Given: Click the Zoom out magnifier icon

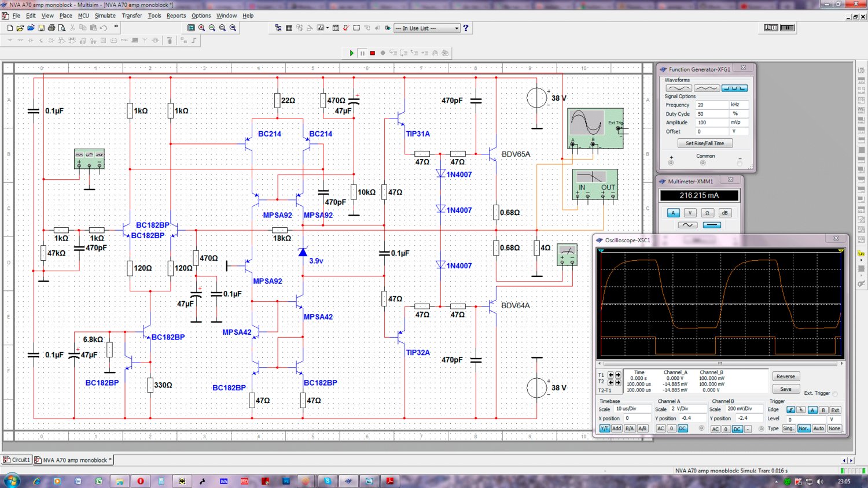Looking at the screenshot, I should [212, 28].
